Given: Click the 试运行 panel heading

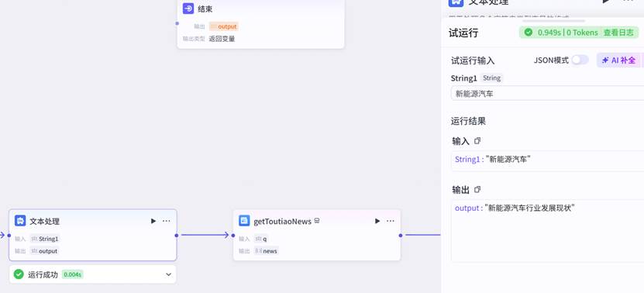Looking at the screenshot, I should point(463,33).
